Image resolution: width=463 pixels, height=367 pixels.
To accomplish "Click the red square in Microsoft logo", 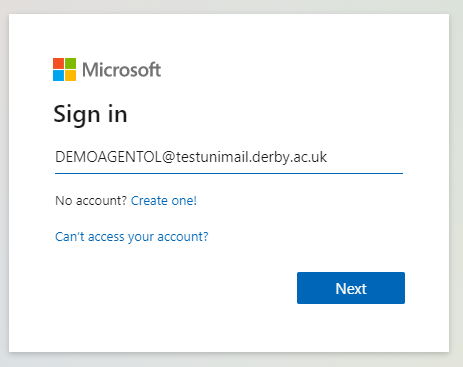I will (x=58, y=64).
